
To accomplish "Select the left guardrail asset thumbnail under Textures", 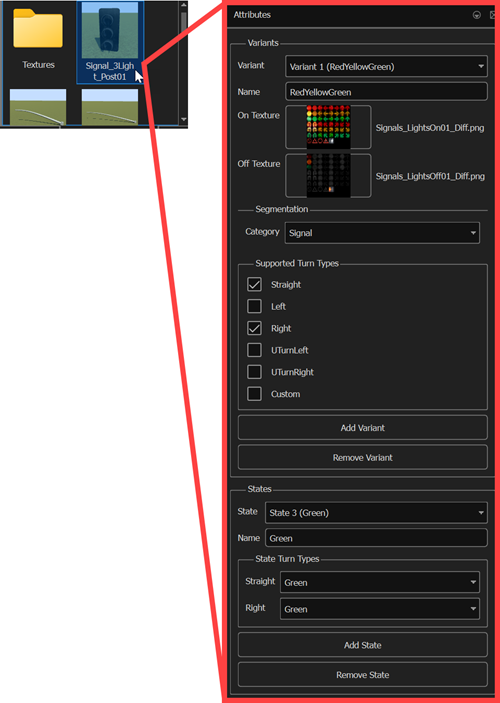I will tap(38, 108).
